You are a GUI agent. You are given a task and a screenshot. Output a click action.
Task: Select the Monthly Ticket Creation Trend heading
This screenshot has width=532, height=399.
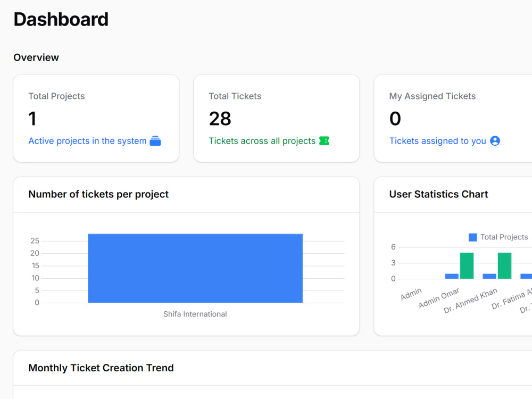point(101,368)
